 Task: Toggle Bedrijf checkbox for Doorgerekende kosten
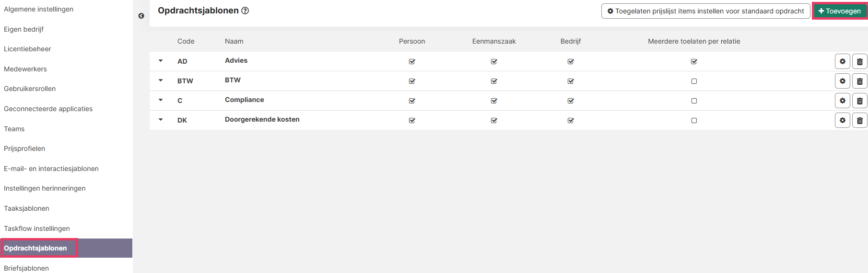(571, 120)
